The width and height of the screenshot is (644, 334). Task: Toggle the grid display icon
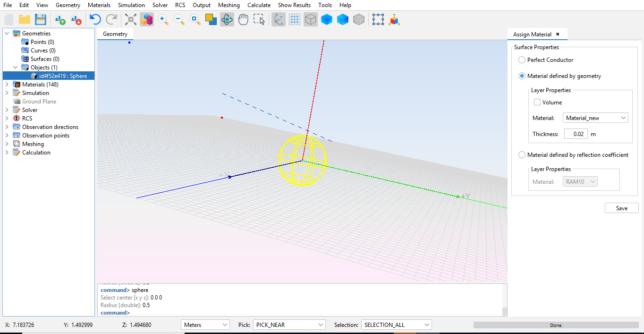[x=295, y=19]
